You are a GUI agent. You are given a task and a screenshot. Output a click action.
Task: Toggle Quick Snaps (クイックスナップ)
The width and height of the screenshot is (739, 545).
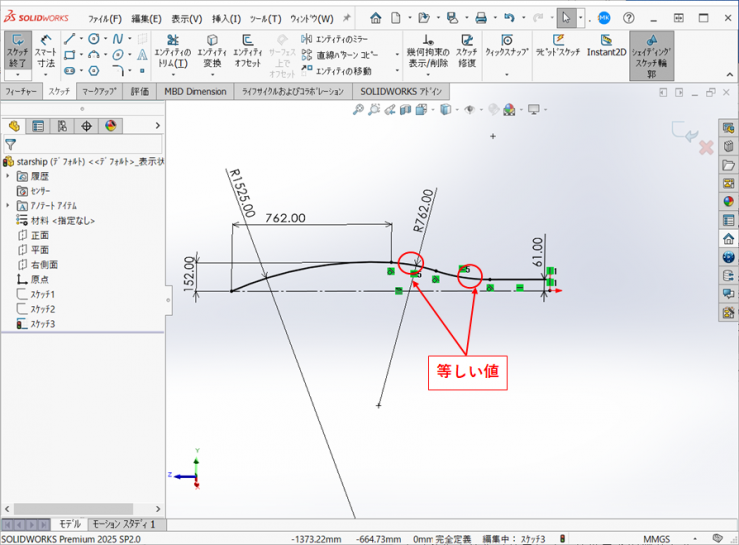[507, 46]
